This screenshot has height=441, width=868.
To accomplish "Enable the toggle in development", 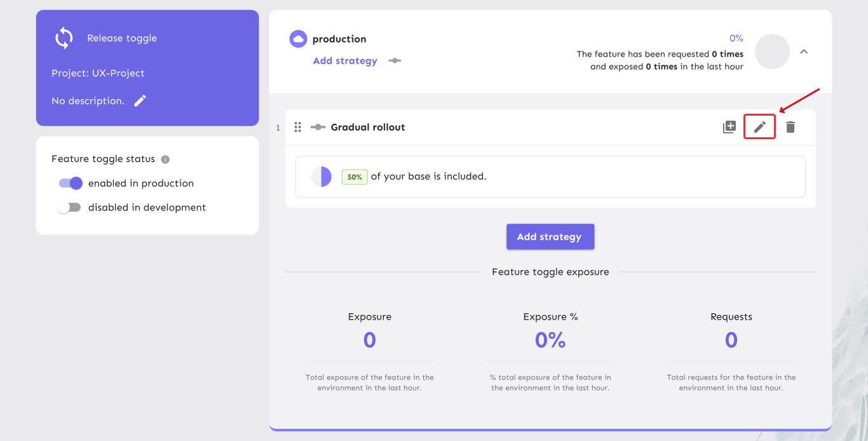I will pos(69,207).
